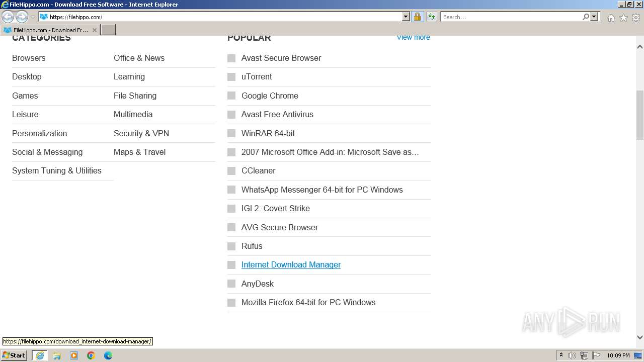Image resolution: width=644 pixels, height=362 pixels.
Task: Click the refresh page icon
Action: pyautogui.click(x=432, y=17)
